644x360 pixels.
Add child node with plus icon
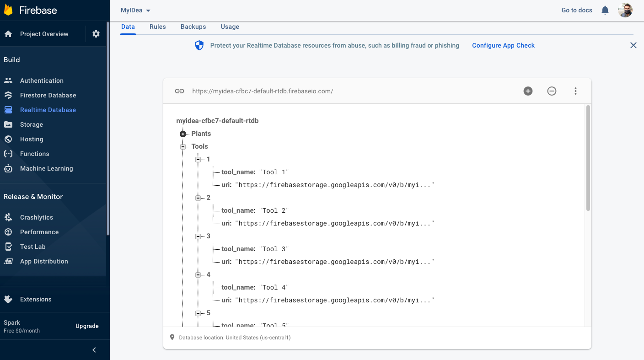(528, 91)
